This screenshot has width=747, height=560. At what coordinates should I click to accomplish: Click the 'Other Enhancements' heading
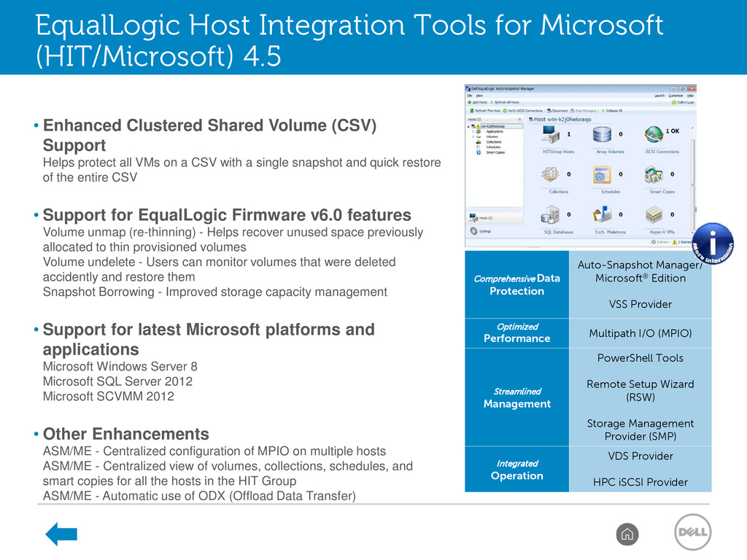(125, 434)
